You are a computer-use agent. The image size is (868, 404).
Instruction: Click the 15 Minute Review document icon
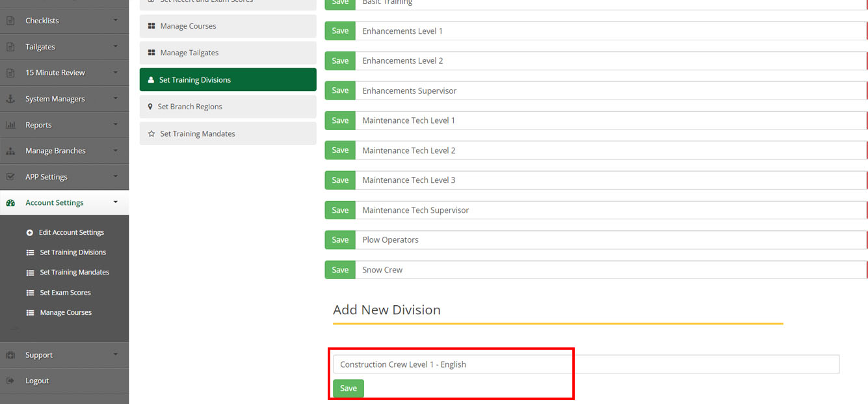coord(10,73)
